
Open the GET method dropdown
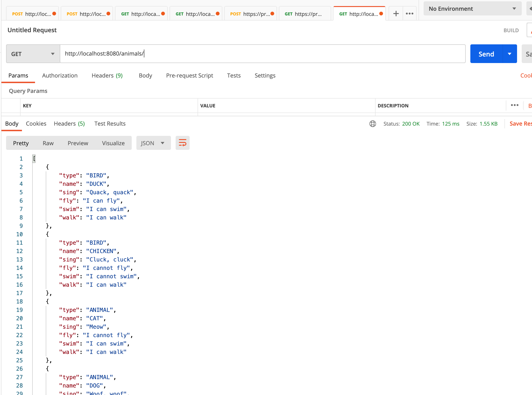33,54
